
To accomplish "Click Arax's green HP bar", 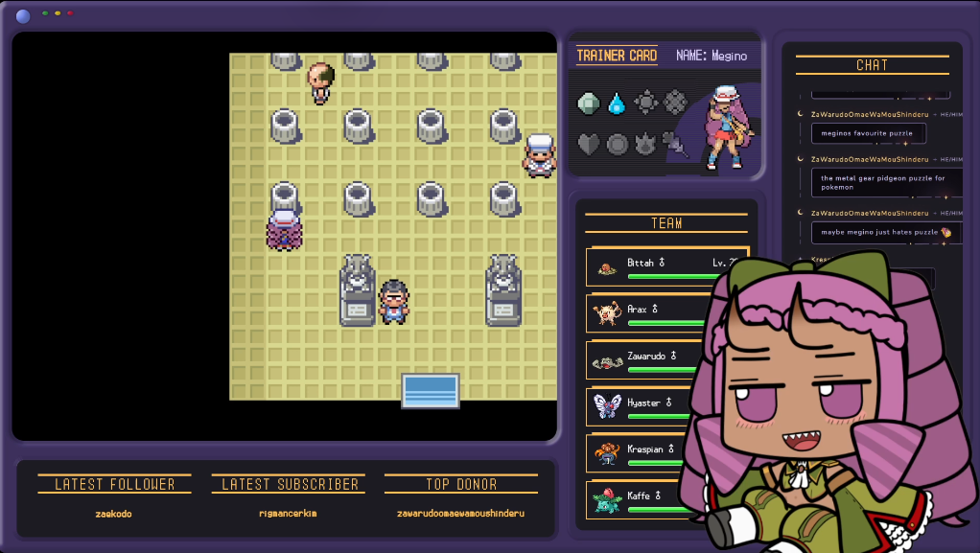I will [667, 323].
